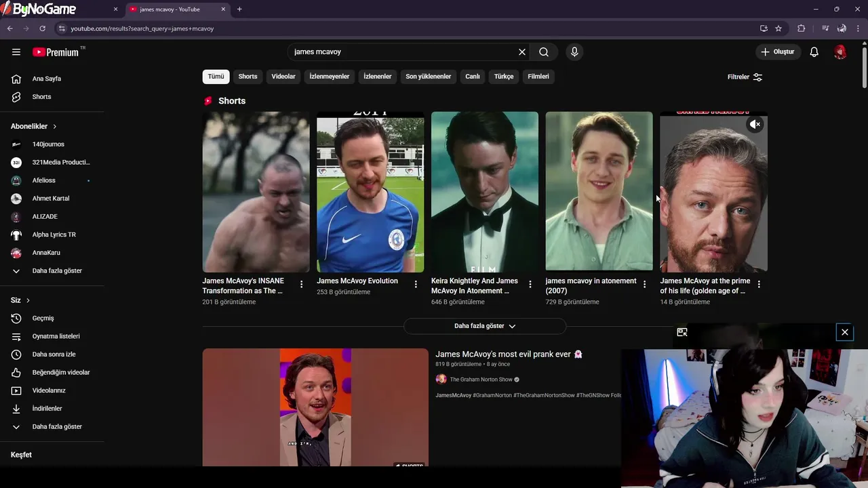Screen dimensions: 868x488
Task: Open options for atonement (2007) short
Action: click(x=645, y=284)
